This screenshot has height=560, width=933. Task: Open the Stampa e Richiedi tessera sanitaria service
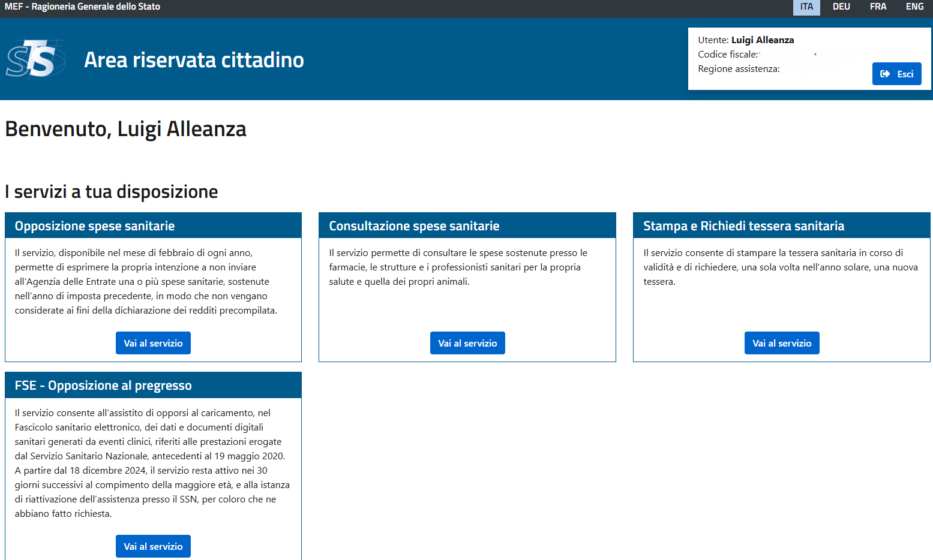782,342
